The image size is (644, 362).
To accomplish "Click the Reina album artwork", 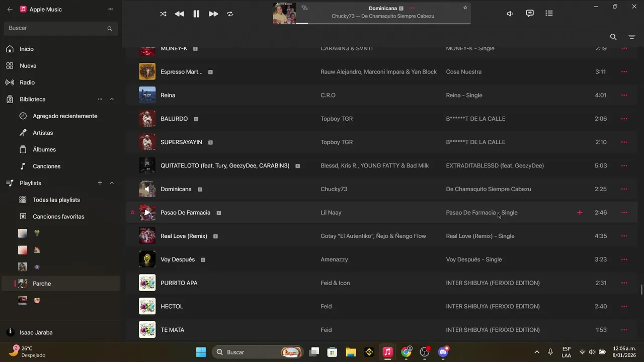I will pos(147,95).
